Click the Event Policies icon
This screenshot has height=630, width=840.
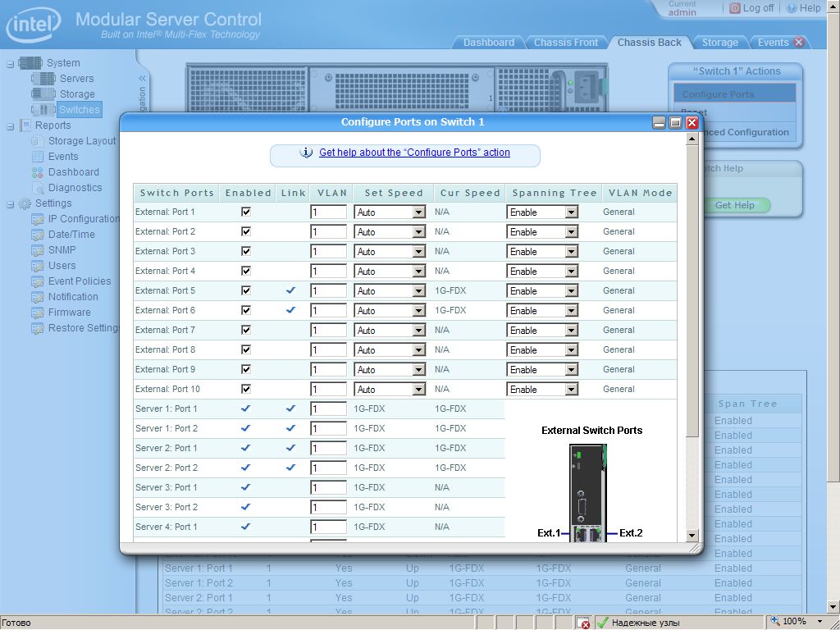[38, 281]
